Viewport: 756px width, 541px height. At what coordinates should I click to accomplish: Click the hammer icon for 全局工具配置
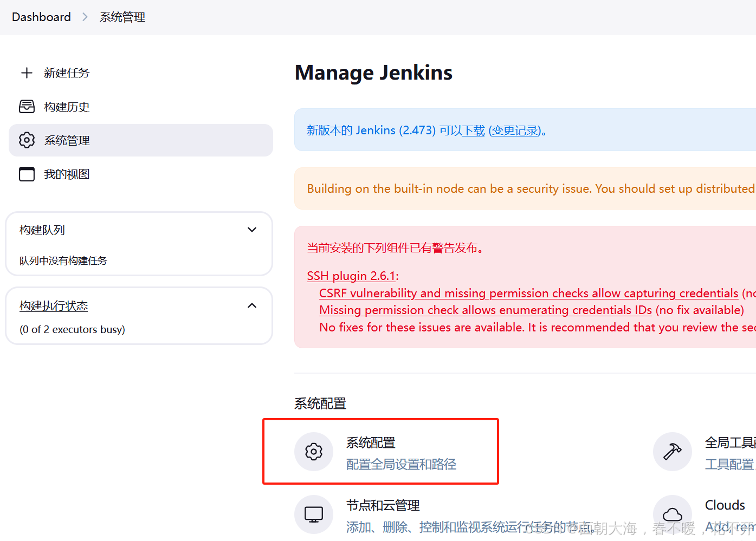(x=673, y=452)
